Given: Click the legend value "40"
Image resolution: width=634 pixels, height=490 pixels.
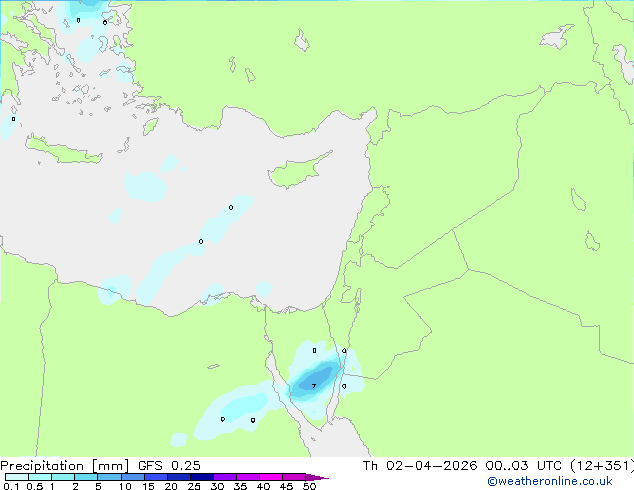Looking at the screenshot, I should pos(263,486).
